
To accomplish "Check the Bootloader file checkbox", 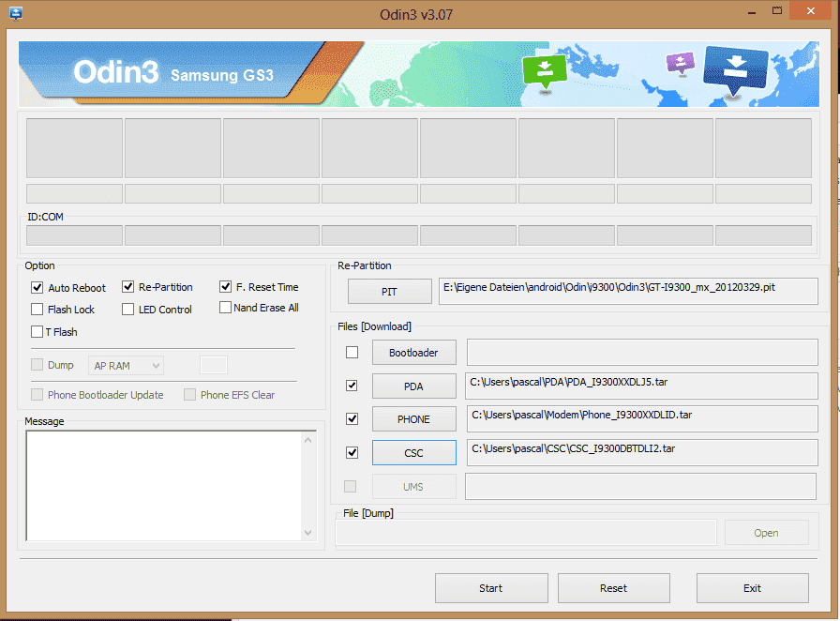I will pos(352,353).
